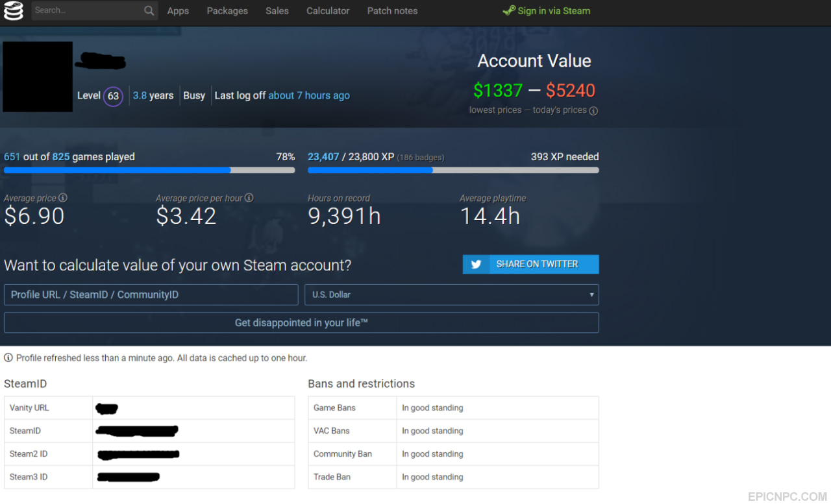This screenshot has height=504, width=831.
Task: Click the 14.4h average playtime value
Action: click(490, 216)
